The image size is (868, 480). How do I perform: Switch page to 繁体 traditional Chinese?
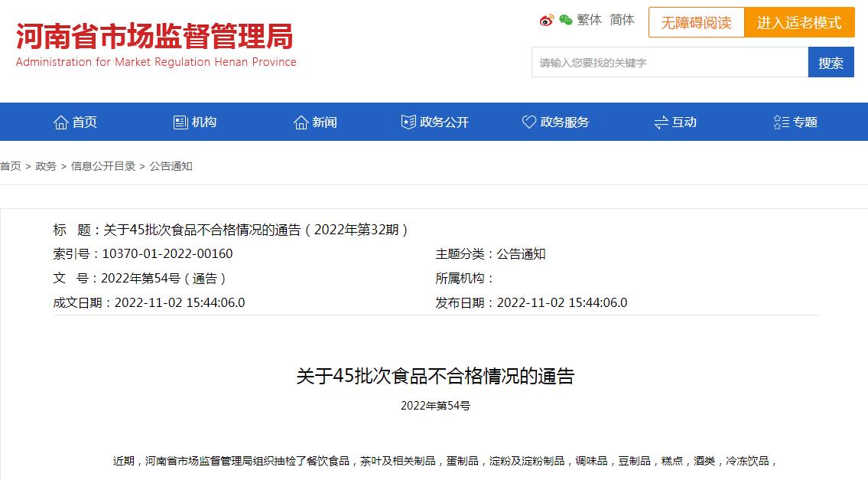click(589, 21)
